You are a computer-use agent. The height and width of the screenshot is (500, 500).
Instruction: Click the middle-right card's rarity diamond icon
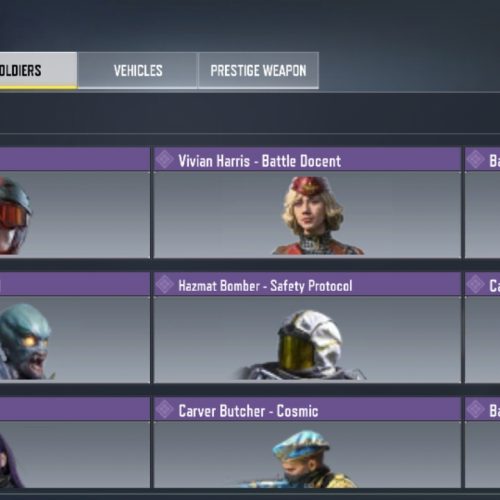click(x=476, y=284)
